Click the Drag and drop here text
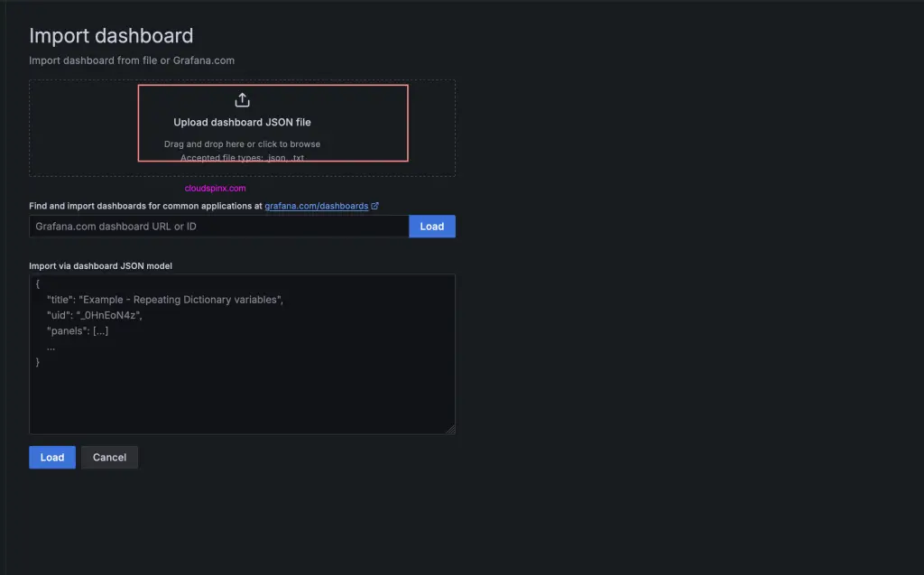 [x=242, y=144]
